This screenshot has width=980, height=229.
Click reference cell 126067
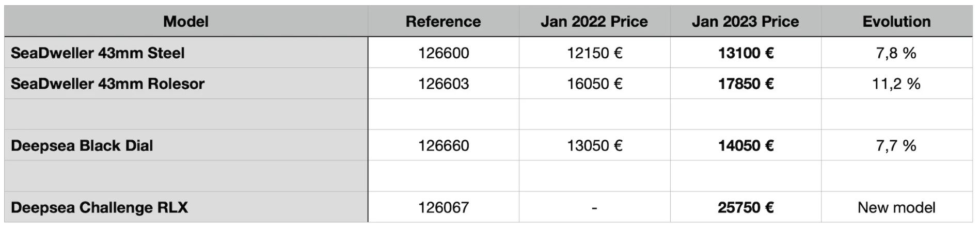click(x=443, y=208)
